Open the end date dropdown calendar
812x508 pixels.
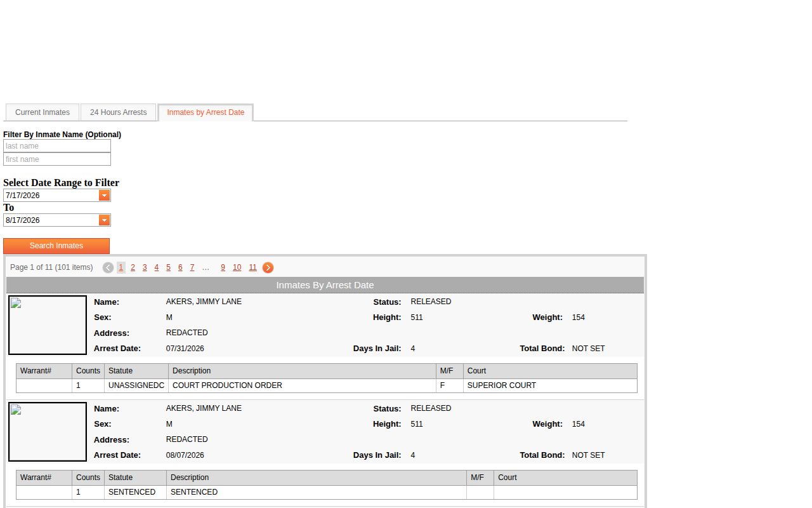(x=105, y=220)
